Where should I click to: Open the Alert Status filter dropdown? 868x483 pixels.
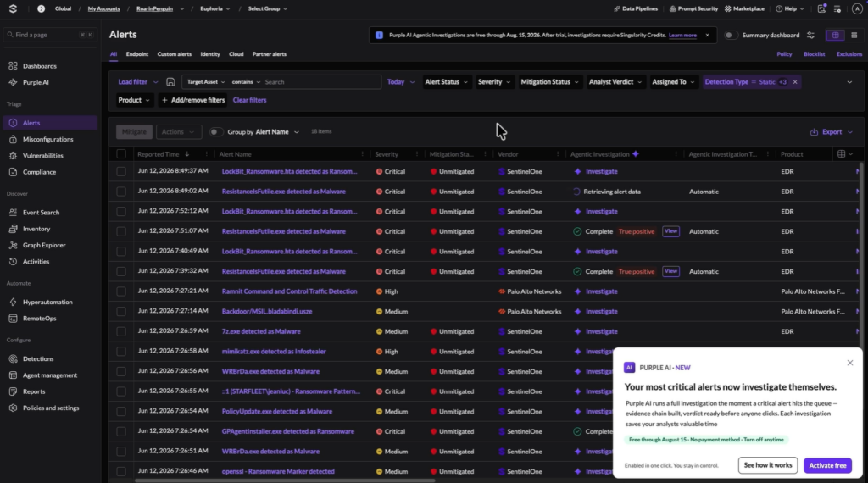tap(446, 82)
